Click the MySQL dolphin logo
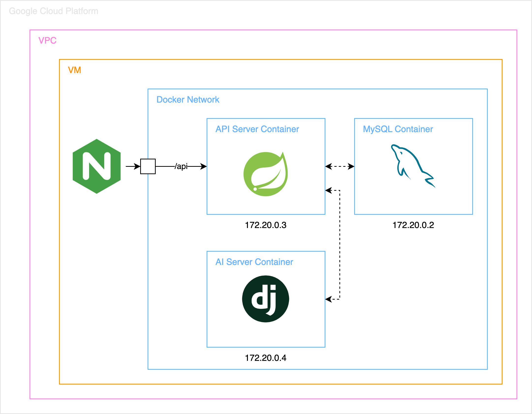The height and width of the screenshot is (414, 532). (413, 166)
